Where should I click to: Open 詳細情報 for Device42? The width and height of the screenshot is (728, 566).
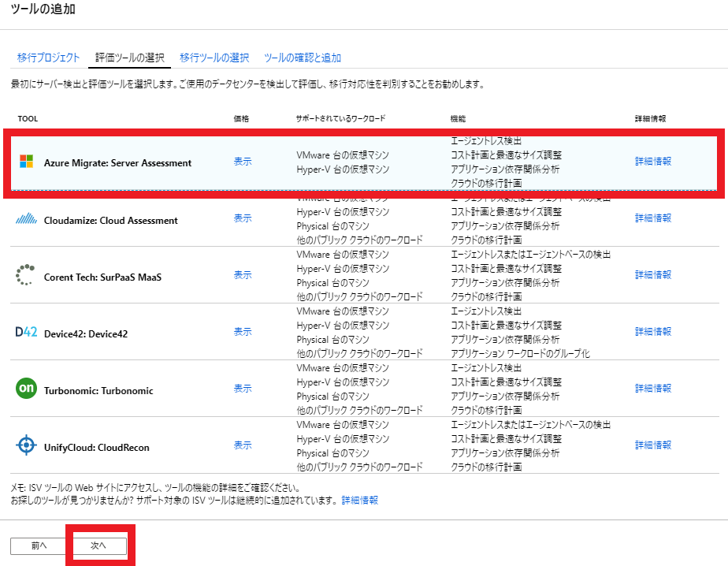(653, 331)
